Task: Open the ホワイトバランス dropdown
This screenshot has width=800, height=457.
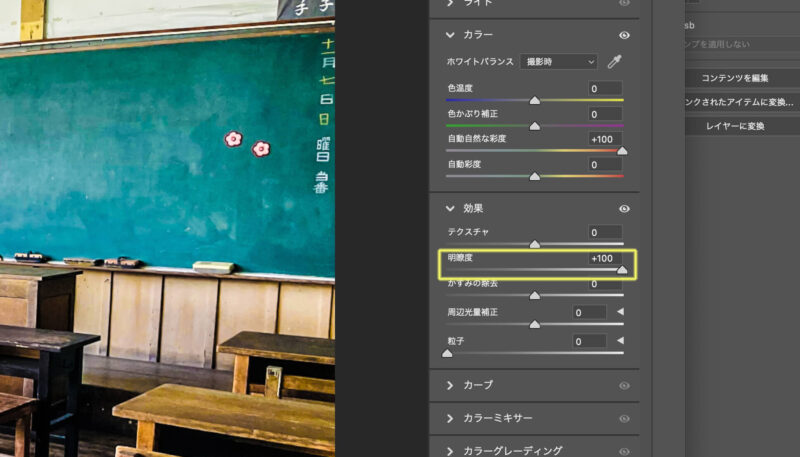Action: (x=559, y=62)
